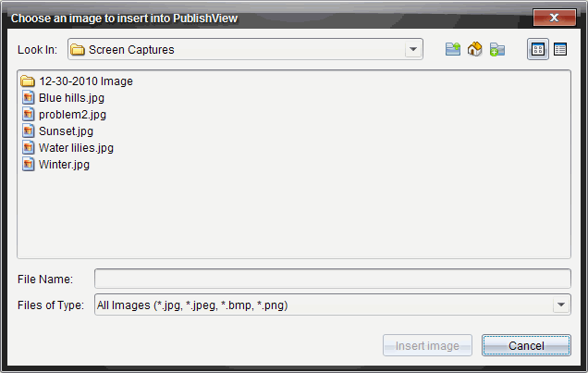Create a new folder using toolbar icon
Viewport: 588px width, 373px height.
click(497, 49)
